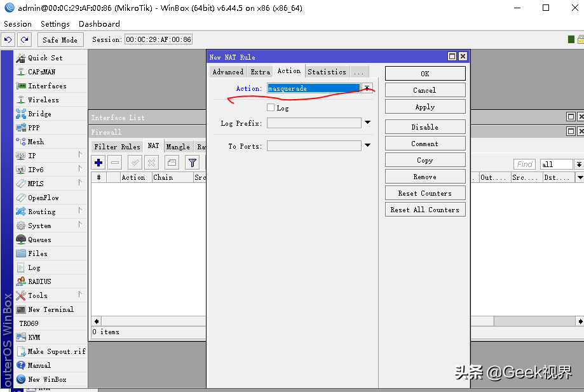Viewport: 584px width, 392px height.
Task: Confirm the NAT rule with OK
Action: 425,74
